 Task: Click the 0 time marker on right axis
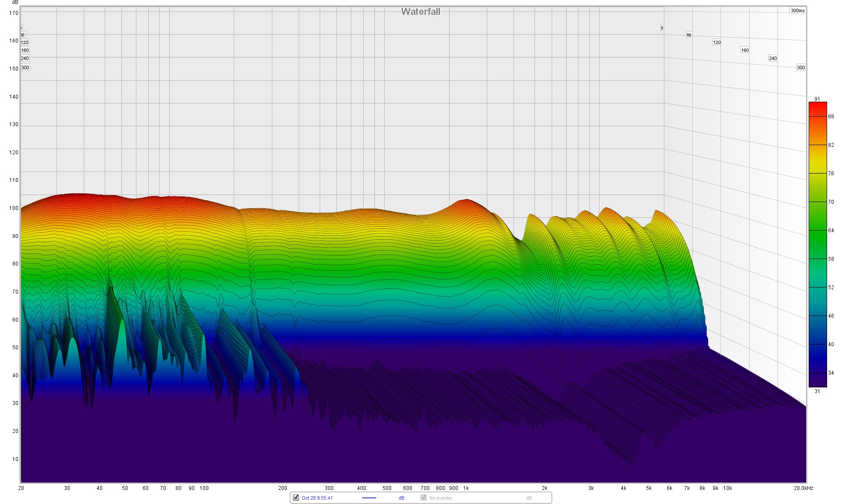point(662,28)
